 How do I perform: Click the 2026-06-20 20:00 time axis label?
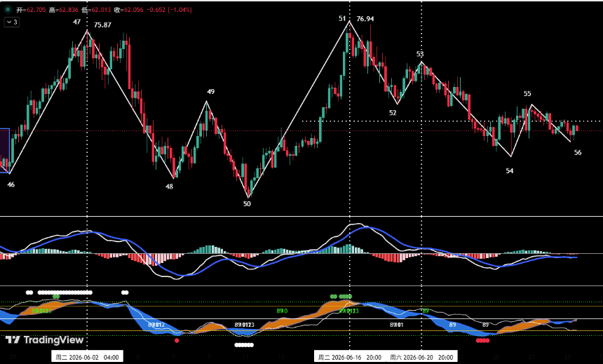click(421, 358)
